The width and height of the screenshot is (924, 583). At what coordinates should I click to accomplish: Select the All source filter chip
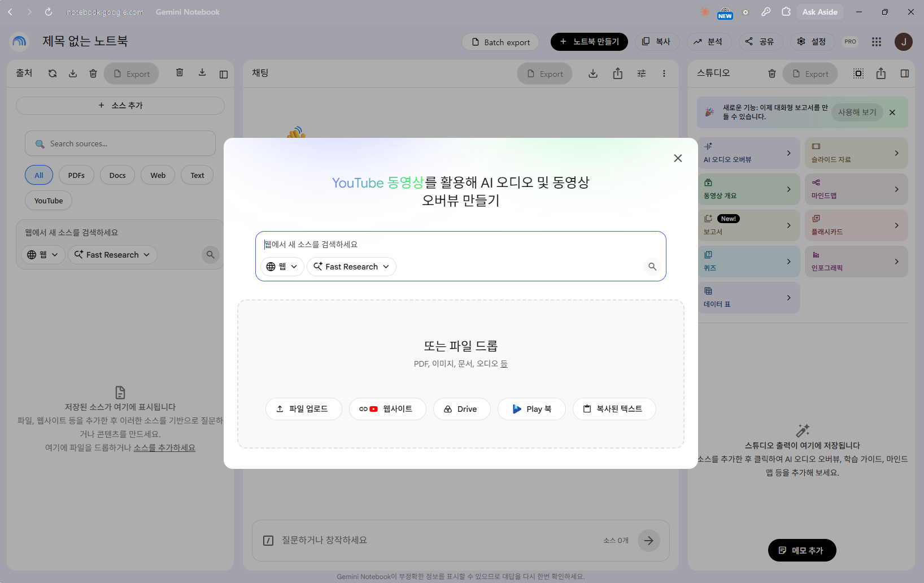click(x=39, y=175)
